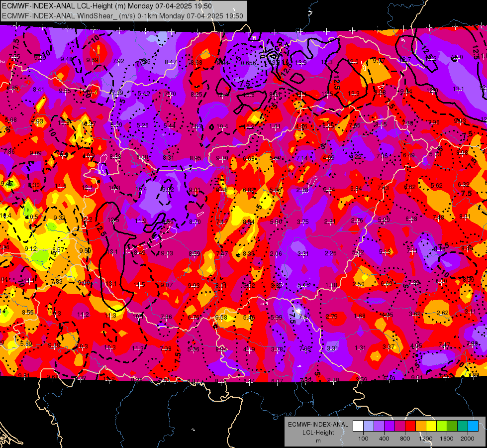
Task: Click the legend tick label "1600"
Action: pyautogui.click(x=447, y=439)
